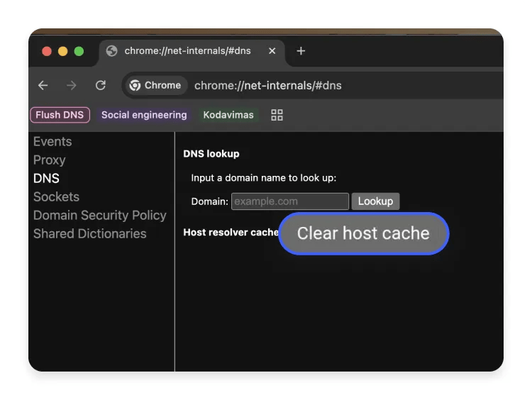
Task: Select DNS in the sidebar
Action: click(46, 179)
